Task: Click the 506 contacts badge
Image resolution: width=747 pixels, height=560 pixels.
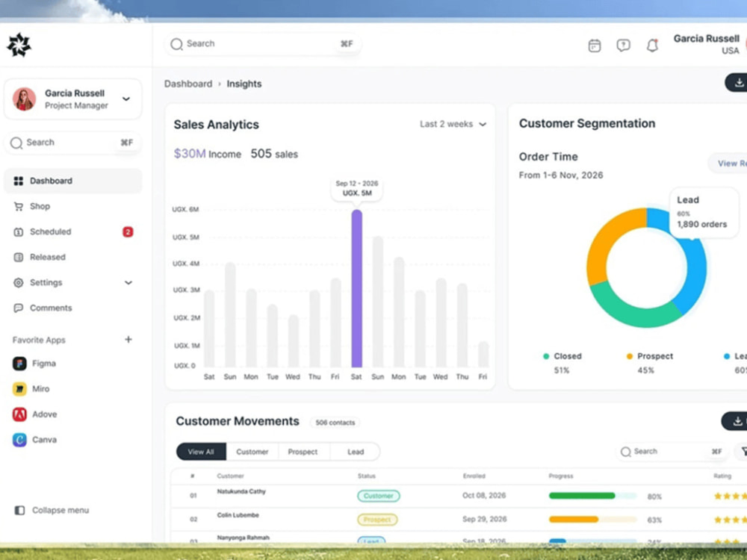Action: [x=335, y=423]
